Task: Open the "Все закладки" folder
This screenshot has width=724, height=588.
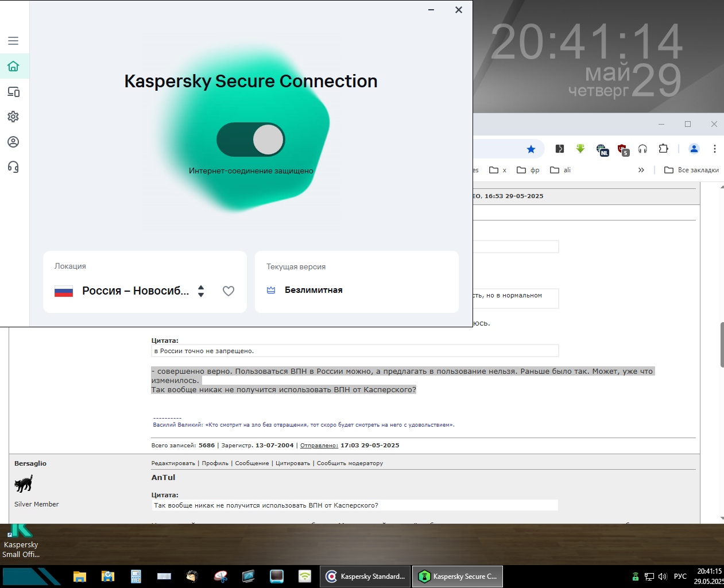Action: pyautogui.click(x=691, y=170)
